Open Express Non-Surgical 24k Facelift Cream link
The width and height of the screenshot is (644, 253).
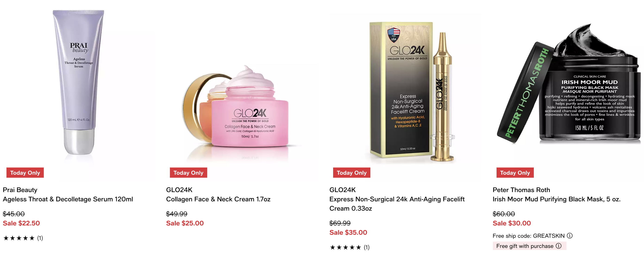[x=397, y=204]
